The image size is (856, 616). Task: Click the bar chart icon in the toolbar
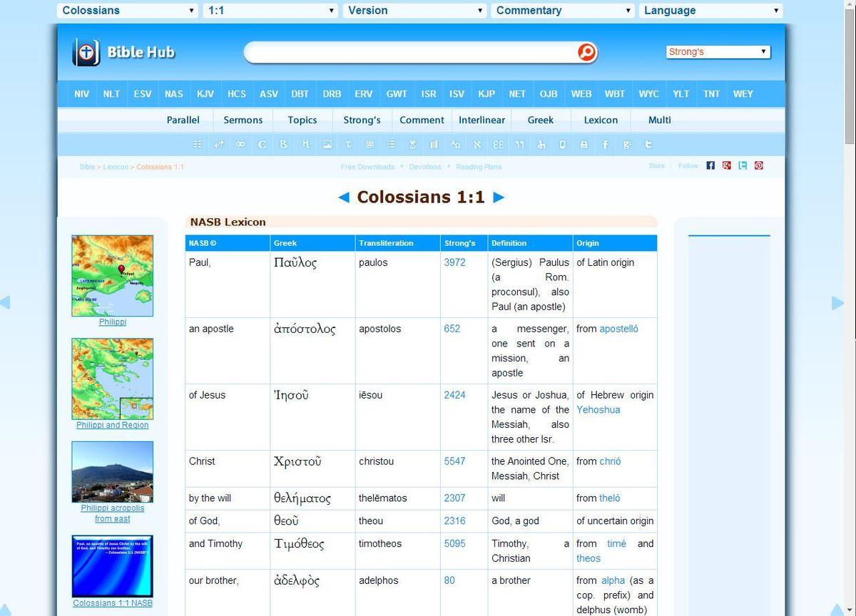434,144
